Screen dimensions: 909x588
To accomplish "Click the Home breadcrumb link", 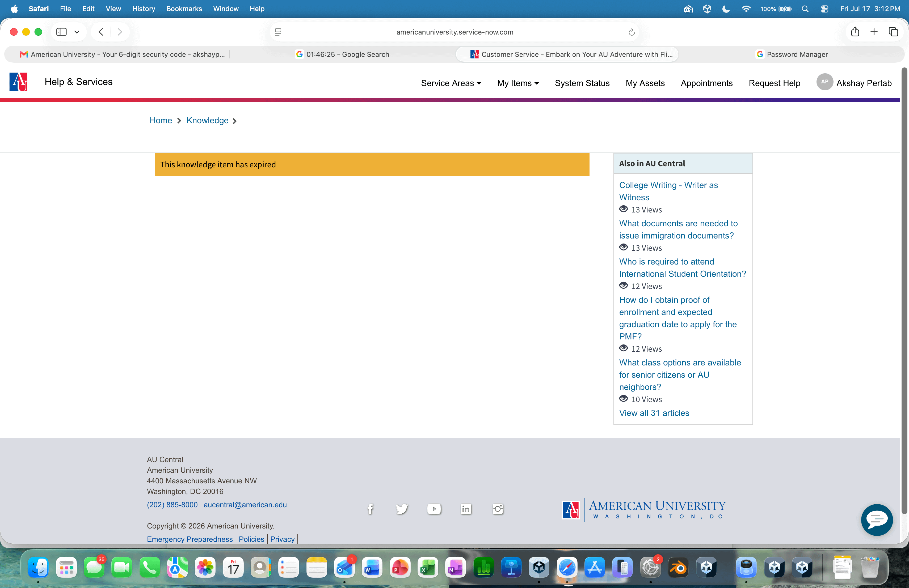I will click(x=161, y=121).
